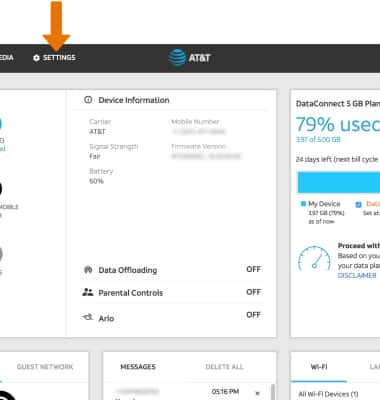Click the Arlo camera icon
This screenshot has width=380, height=400.
[88, 317]
